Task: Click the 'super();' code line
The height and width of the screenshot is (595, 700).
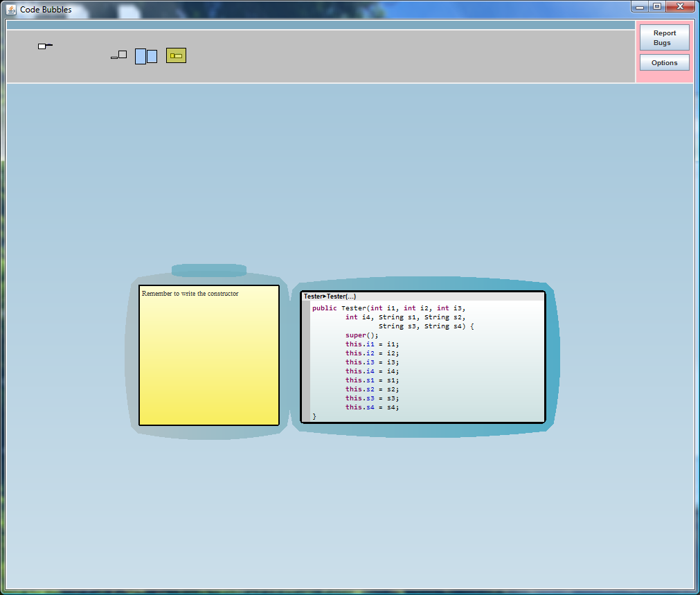Action: tap(361, 335)
